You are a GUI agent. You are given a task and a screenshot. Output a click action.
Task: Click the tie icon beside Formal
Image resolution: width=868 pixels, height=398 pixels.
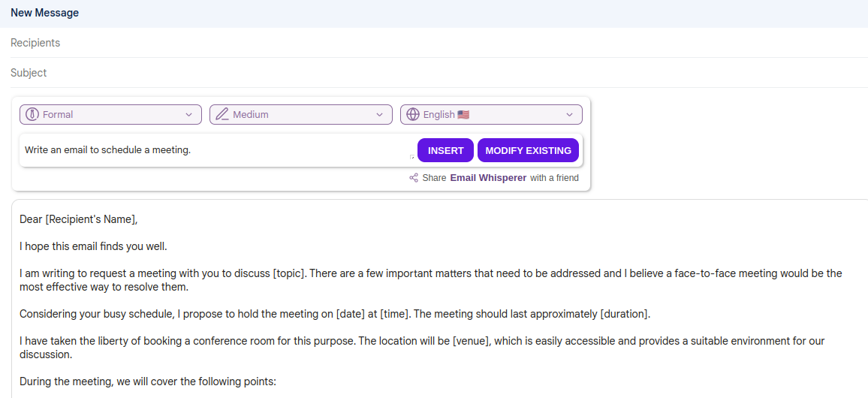[x=32, y=115]
